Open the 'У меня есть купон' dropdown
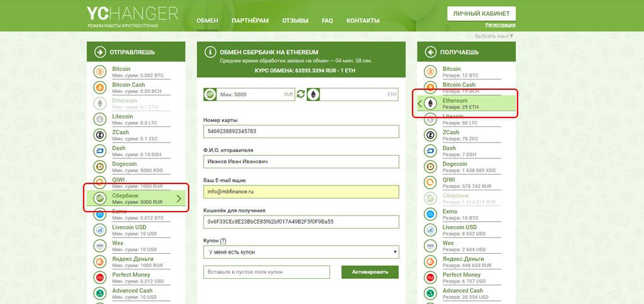The image size is (644, 304). pos(301,252)
